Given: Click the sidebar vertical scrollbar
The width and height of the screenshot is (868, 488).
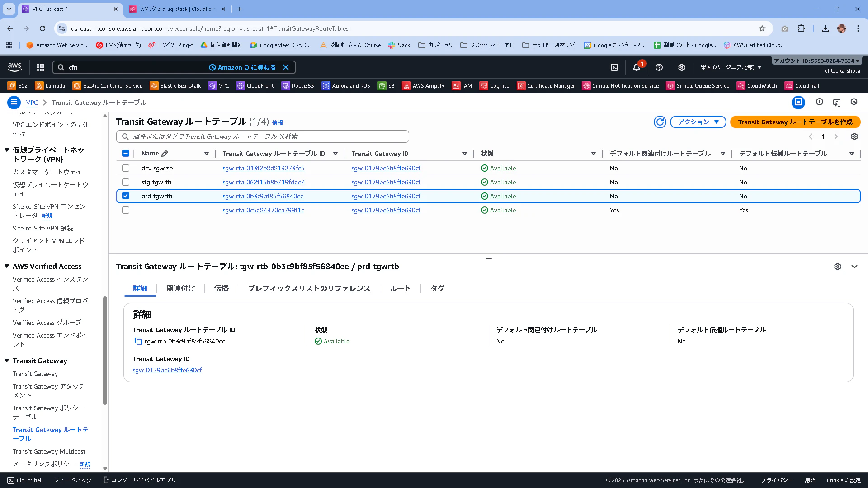Looking at the screenshot, I should click(105, 351).
